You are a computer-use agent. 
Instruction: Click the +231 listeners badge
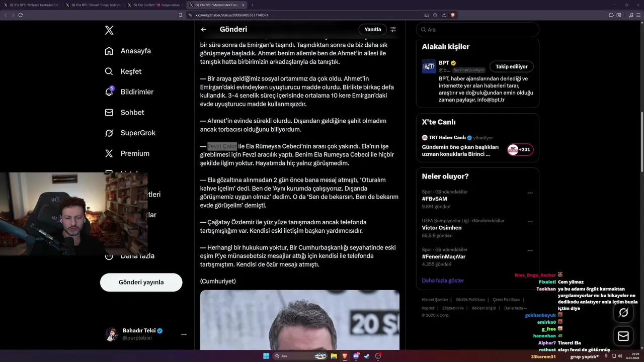520,149
